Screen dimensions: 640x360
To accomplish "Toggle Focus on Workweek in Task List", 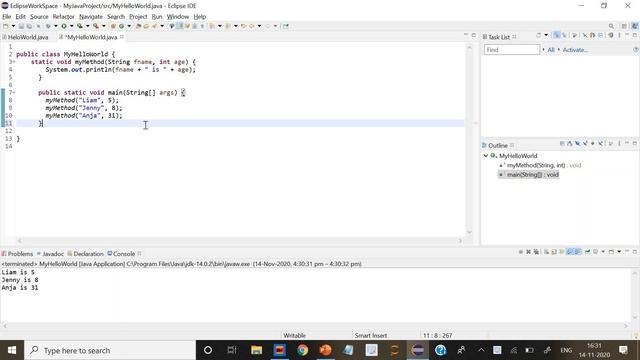I will 574,36.
